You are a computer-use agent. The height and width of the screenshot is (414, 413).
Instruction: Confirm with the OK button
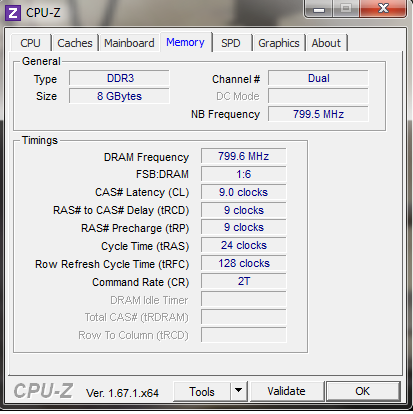(363, 391)
